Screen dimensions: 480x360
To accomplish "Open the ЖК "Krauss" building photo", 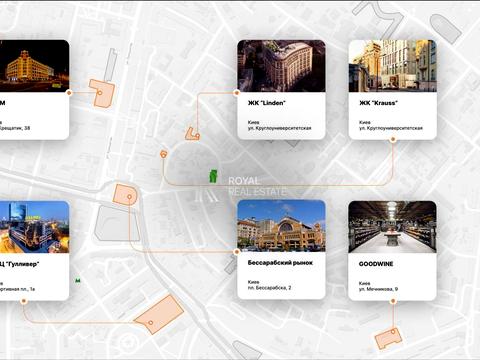I will [393, 66].
